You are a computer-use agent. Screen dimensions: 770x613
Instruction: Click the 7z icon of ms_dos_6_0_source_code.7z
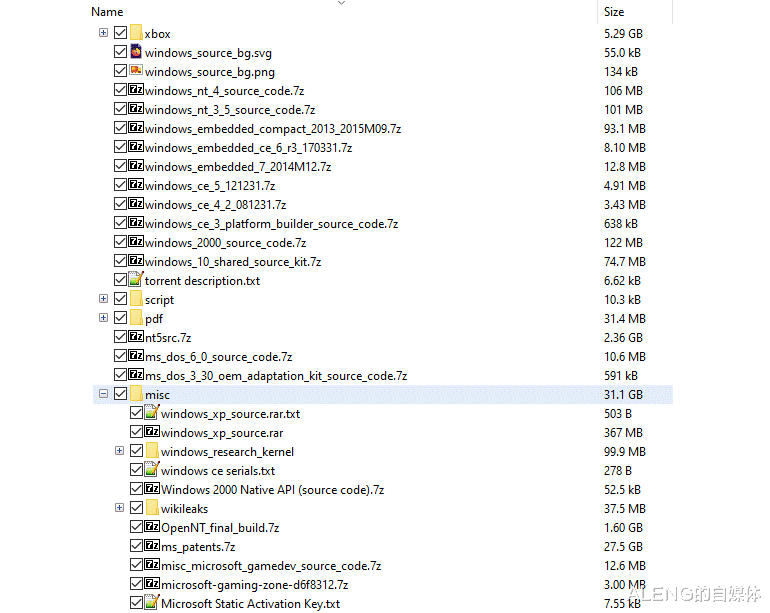click(x=136, y=356)
